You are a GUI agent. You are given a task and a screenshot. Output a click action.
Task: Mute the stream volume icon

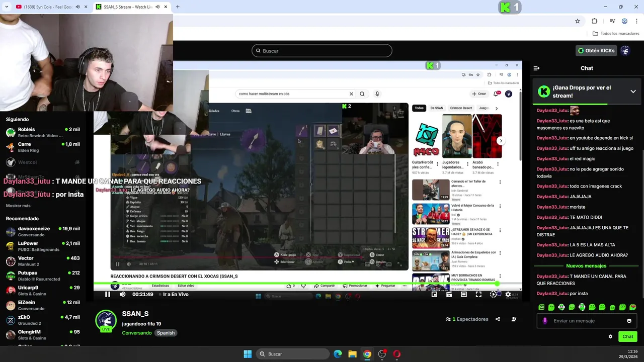(122, 294)
